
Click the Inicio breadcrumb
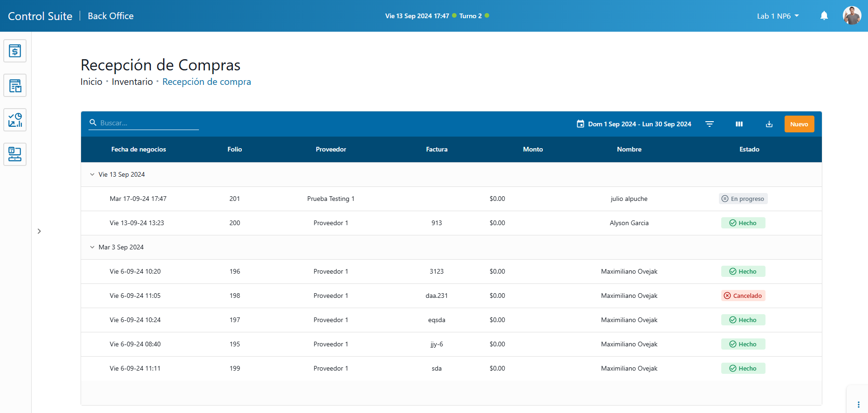click(91, 82)
